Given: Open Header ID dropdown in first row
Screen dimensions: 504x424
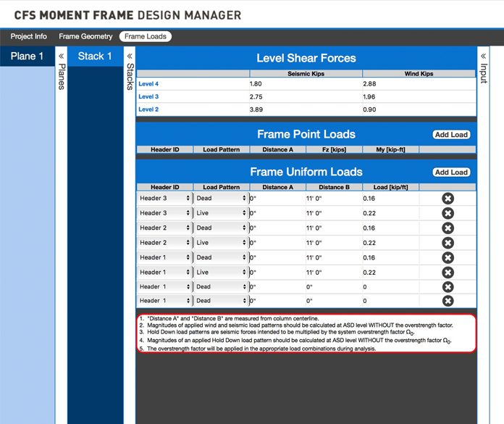Looking at the screenshot, I should point(164,198).
